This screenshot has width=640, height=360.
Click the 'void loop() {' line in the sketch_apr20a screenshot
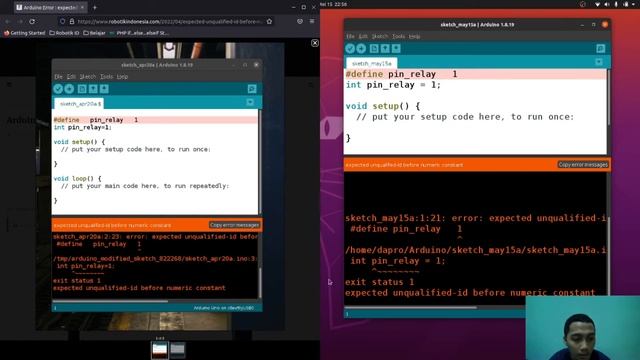78,178
